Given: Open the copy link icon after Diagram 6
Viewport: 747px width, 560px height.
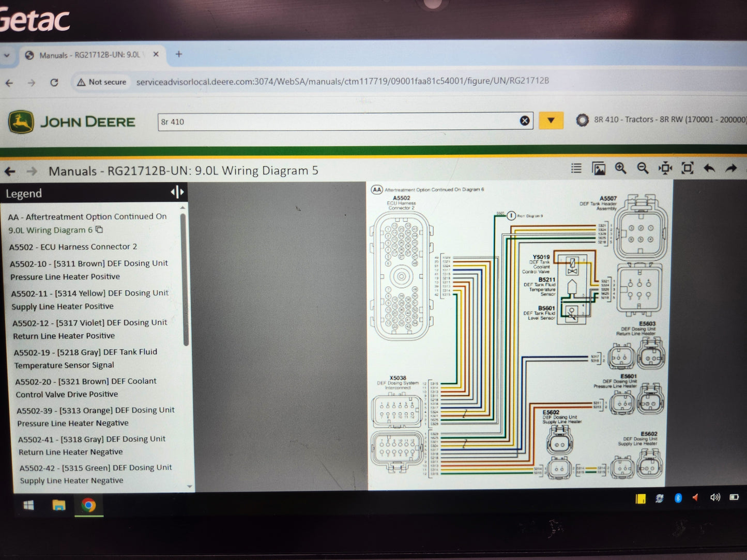Looking at the screenshot, I should coord(100,229).
